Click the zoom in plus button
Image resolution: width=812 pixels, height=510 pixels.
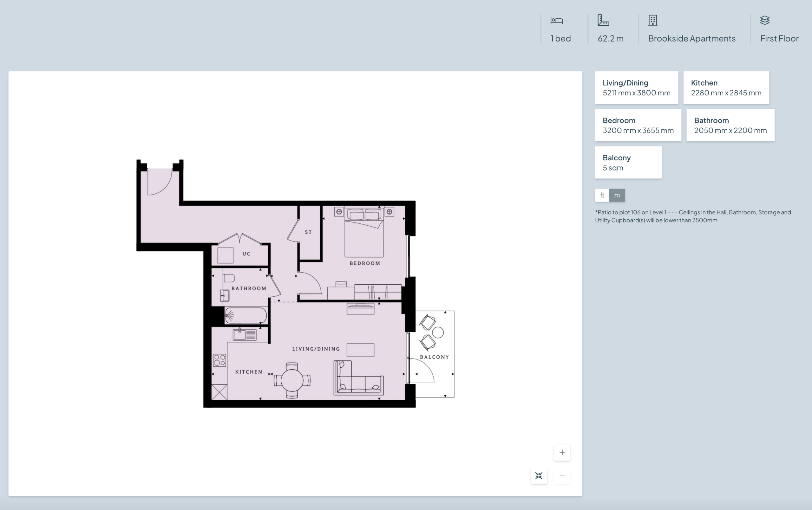click(562, 452)
